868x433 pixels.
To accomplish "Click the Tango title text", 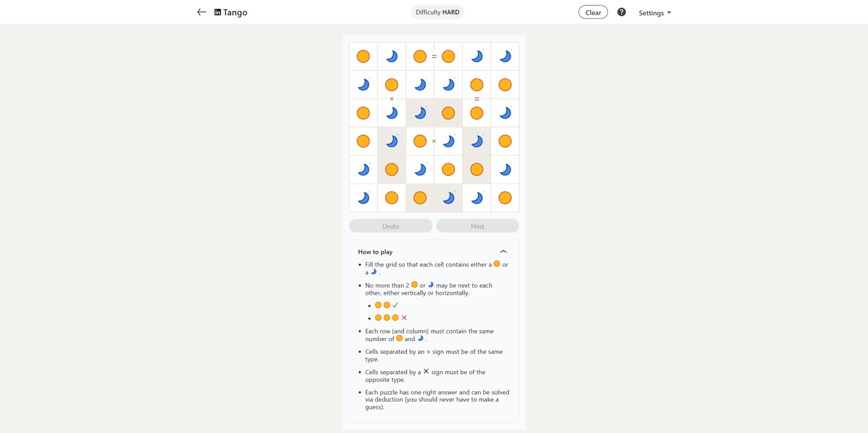I will (235, 12).
